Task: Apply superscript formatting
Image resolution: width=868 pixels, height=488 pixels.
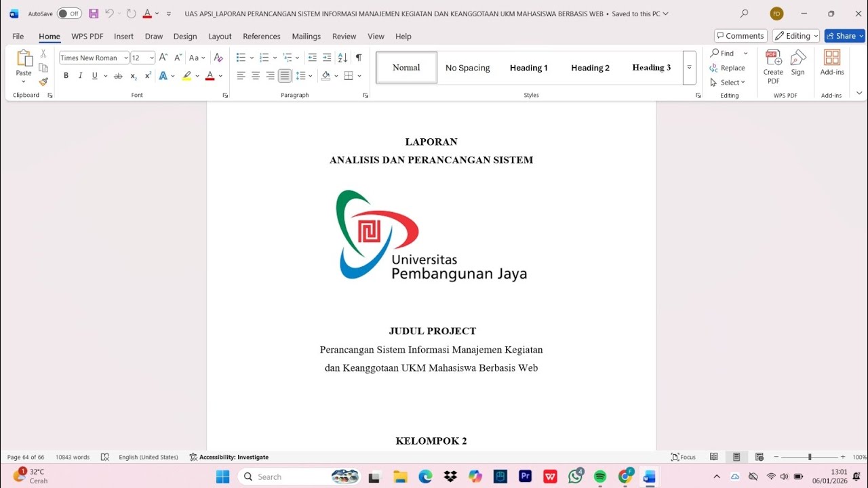Action: [x=148, y=76]
